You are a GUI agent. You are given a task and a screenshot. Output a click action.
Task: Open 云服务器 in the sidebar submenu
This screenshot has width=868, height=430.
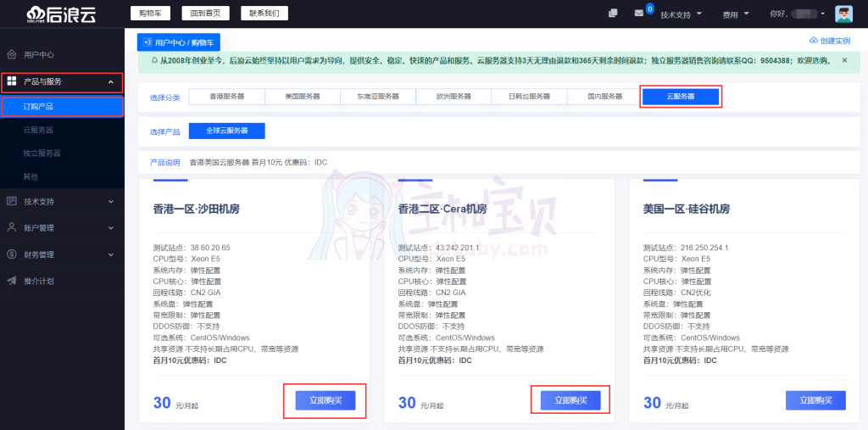click(x=38, y=130)
